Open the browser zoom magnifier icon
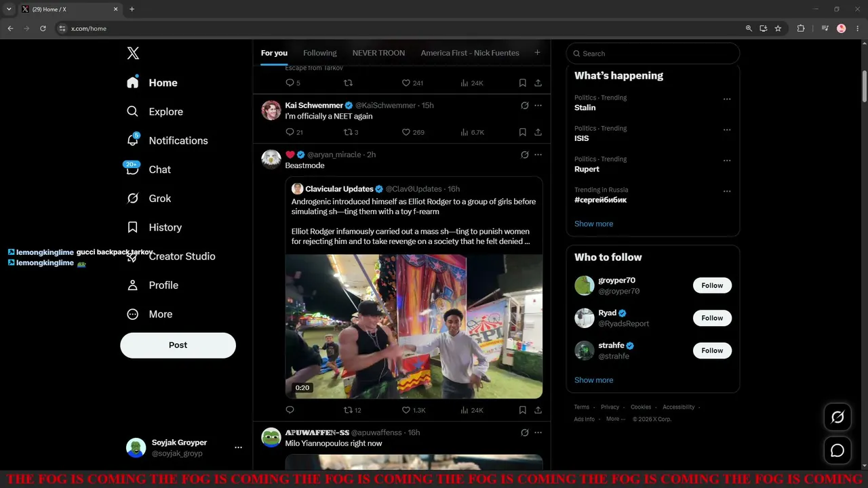The image size is (868, 488). pos(749,28)
